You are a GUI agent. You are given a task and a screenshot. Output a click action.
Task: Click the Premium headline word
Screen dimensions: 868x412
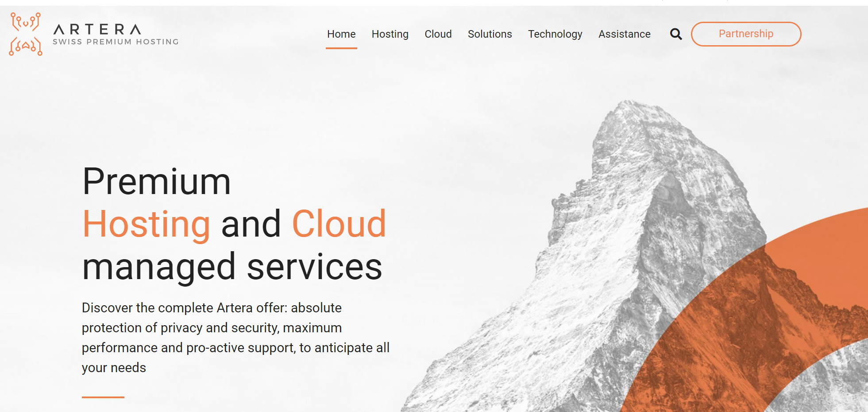157,182
